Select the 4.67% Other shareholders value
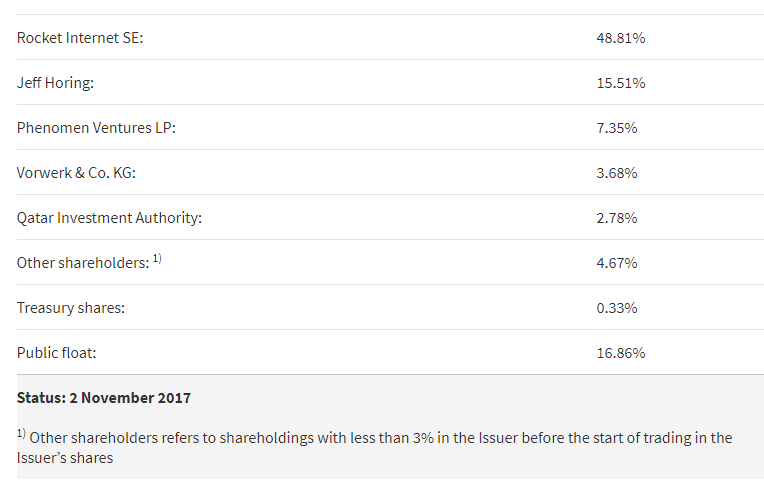Viewport: 764px width, 502px height. [616, 263]
